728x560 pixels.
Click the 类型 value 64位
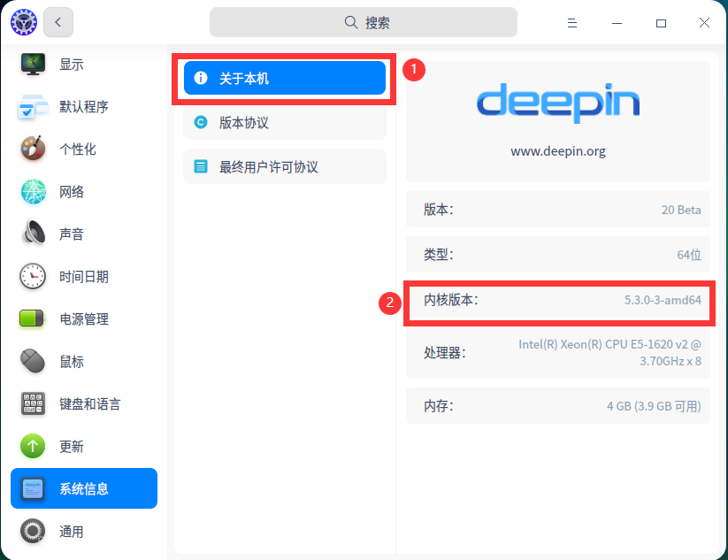[689, 255]
